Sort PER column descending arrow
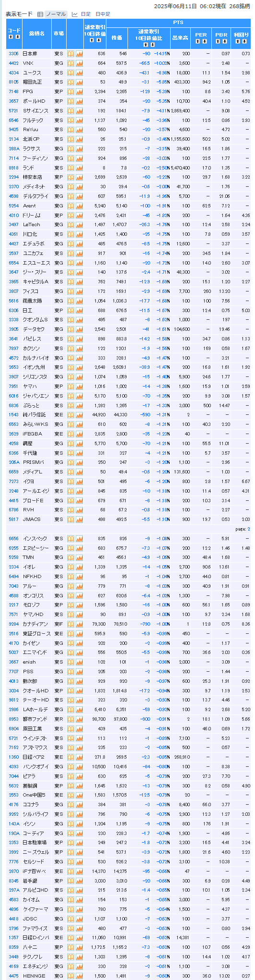This screenshot has width=255, height=980. tap(204, 41)
